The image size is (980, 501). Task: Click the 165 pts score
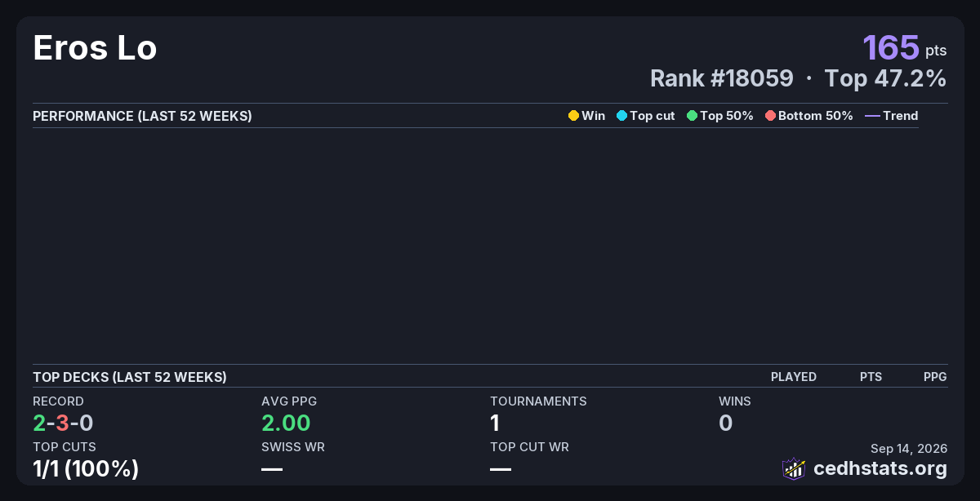coord(905,47)
